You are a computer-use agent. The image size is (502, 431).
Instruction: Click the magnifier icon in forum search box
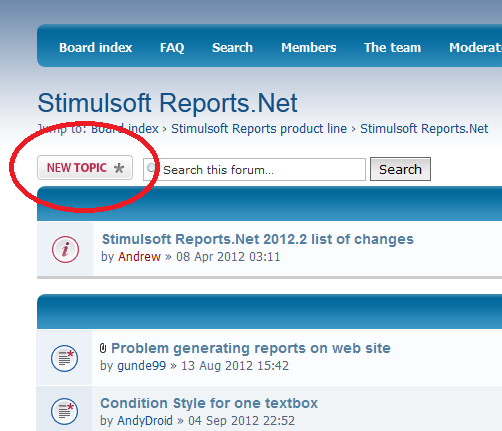[x=152, y=168]
